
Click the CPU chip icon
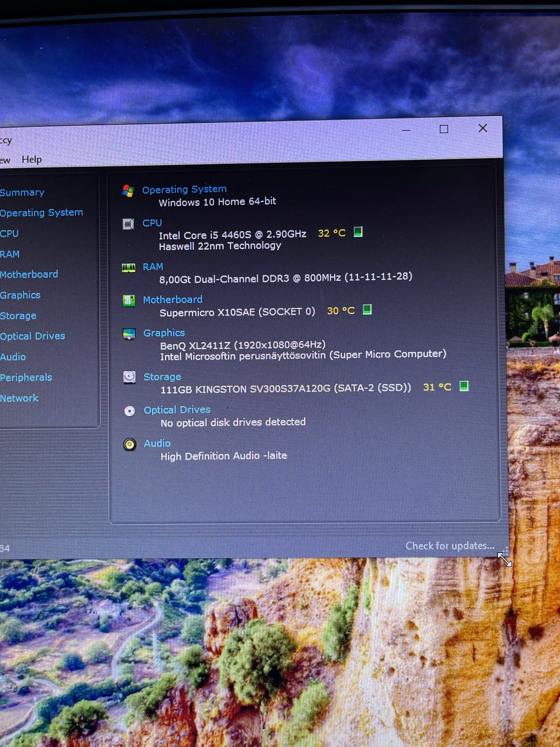tap(128, 224)
